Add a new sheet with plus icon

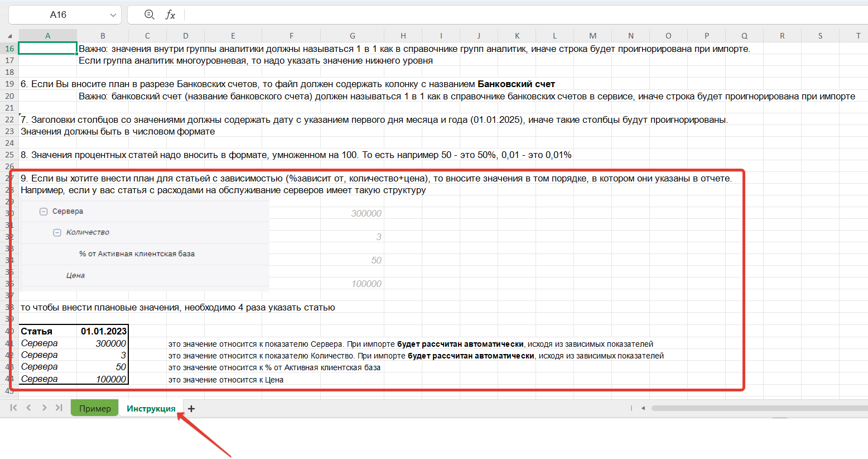click(x=191, y=409)
